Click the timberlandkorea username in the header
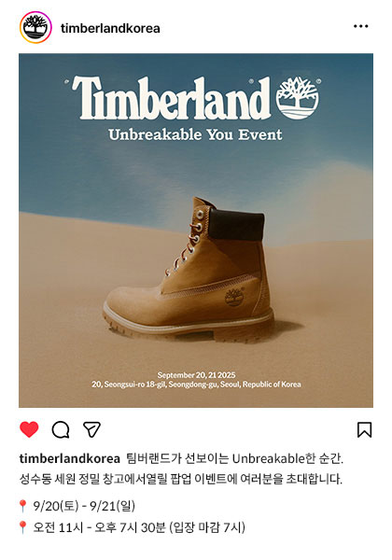The image size is (392, 560). click(x=110, y=28)
